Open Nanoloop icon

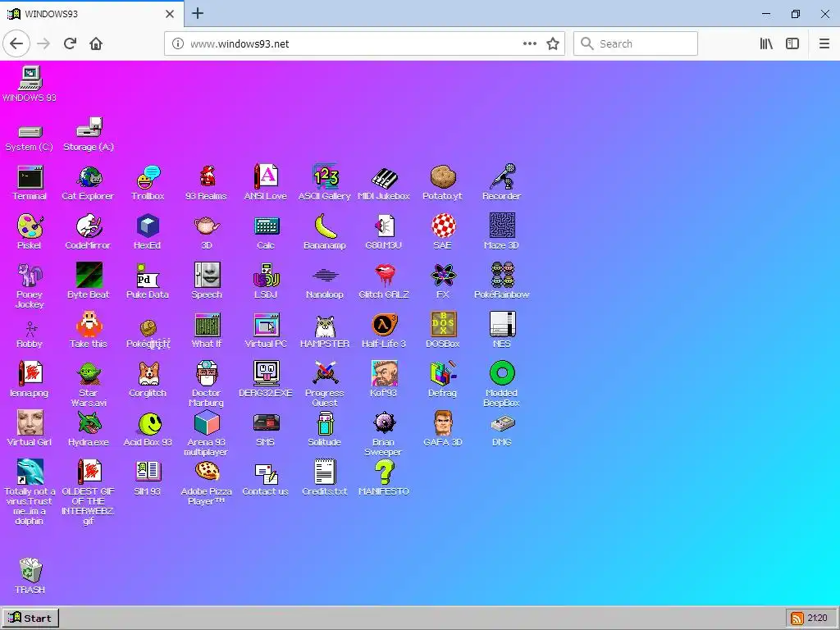[325, 276]
